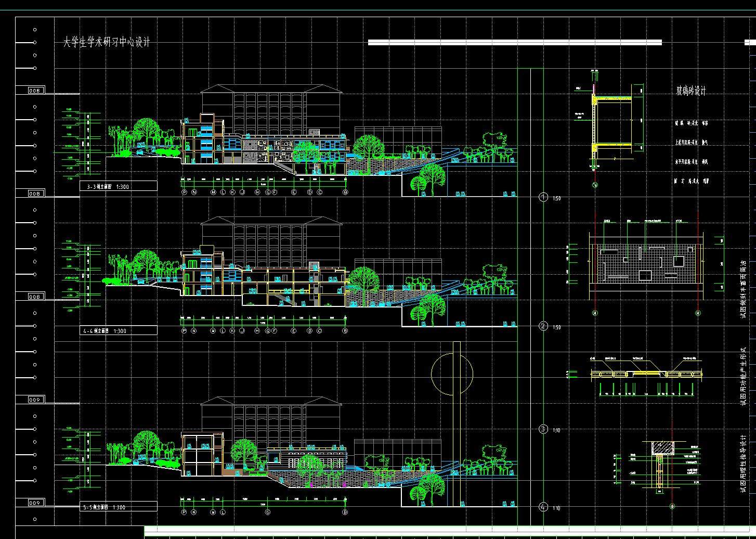Select the thick white horizontal bar at top
This screenshot has height=539, width=756.
click(515, 43)
